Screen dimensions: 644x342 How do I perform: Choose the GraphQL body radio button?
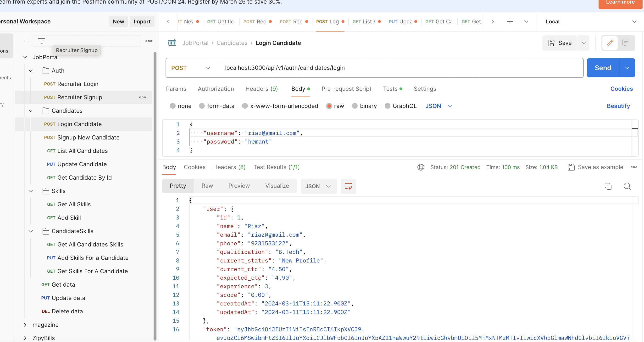tap(387, 106)
